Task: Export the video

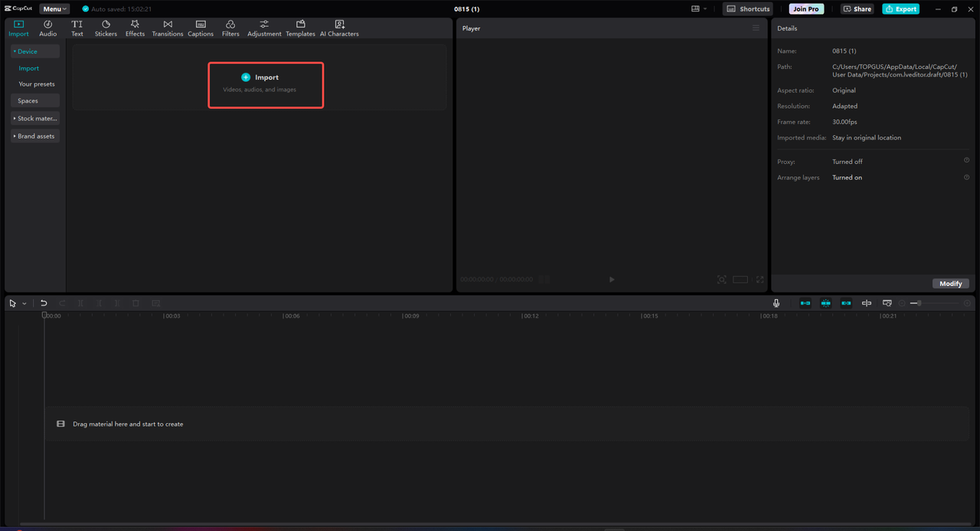Action: pyautogui.click(x=900, y=9)
